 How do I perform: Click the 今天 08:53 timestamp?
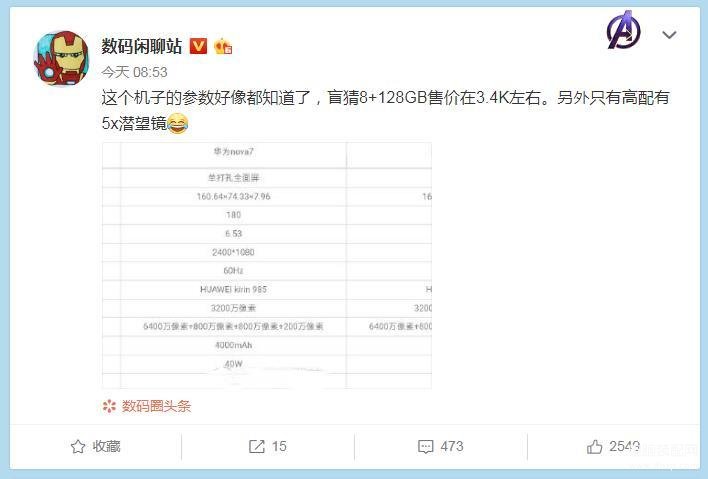coord(135,72)
